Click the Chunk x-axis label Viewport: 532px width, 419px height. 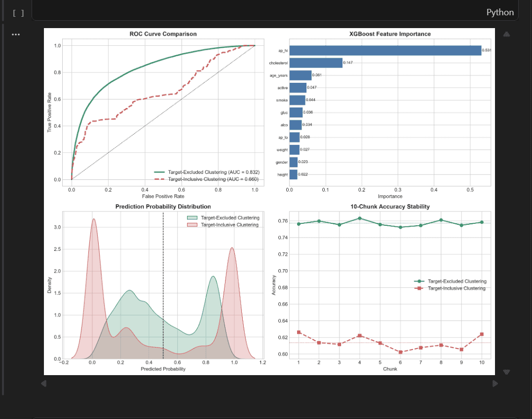[x=390, y=369]
